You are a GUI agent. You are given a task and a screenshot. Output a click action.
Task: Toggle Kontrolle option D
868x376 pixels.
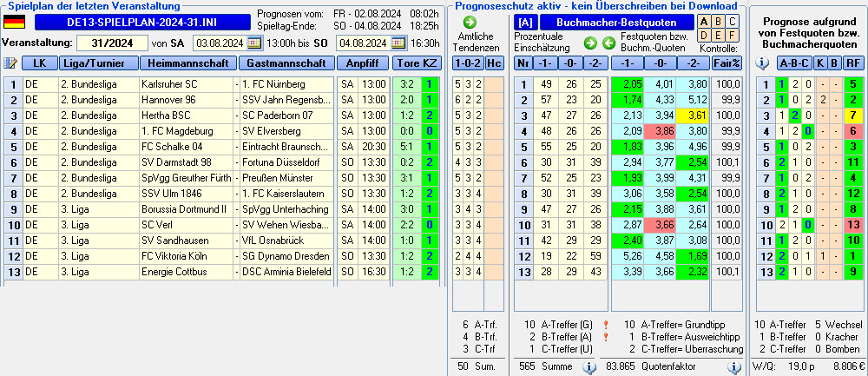pos(704,36)
